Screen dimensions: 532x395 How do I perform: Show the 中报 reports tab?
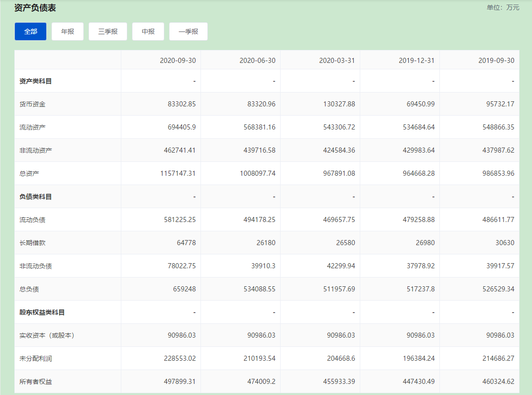point(148,31)
